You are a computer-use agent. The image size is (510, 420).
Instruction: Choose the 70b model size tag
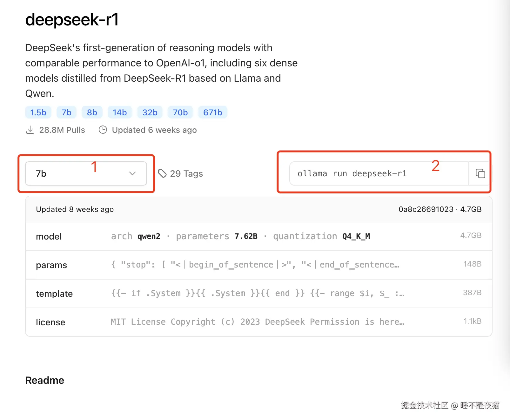[180, 112]
